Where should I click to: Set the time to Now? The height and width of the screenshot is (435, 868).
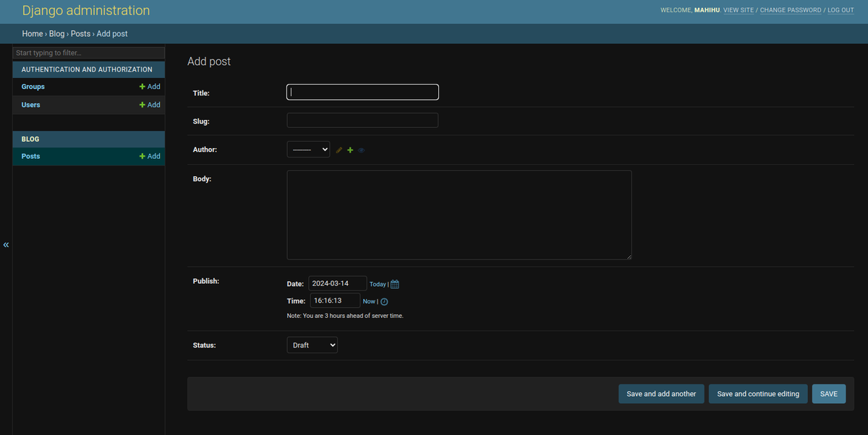coord(369,301)
